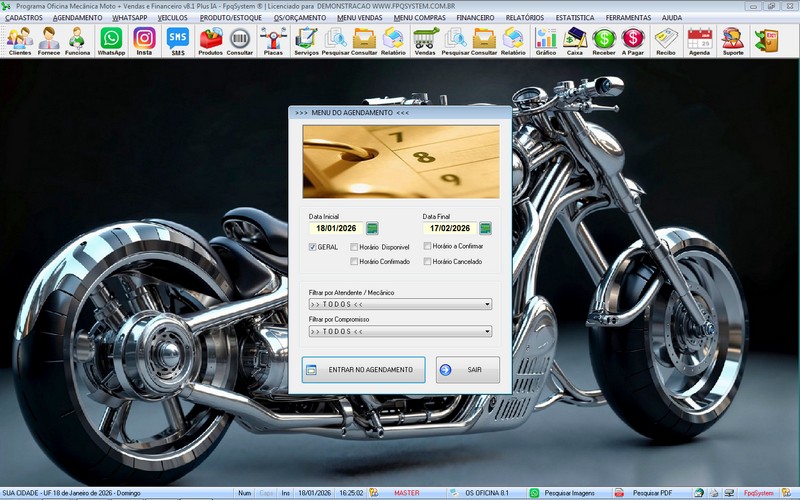
Task: Open the Placas motorcycle icon
Action: 273,41
